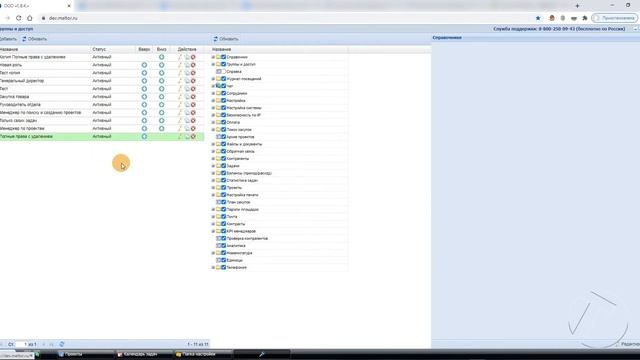Delete the 'Новая роль' role
This screenshot has height=360, width=640.
tap(193, 65)
